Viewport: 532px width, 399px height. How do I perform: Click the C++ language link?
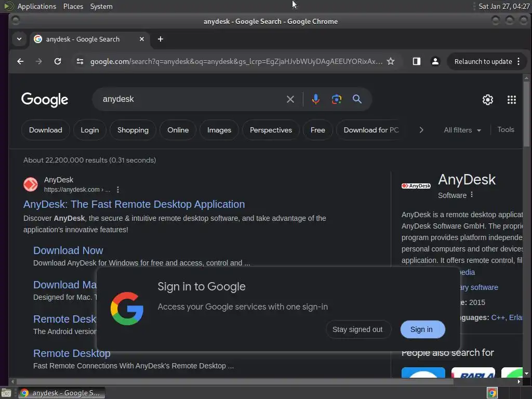tap(498, 317)
